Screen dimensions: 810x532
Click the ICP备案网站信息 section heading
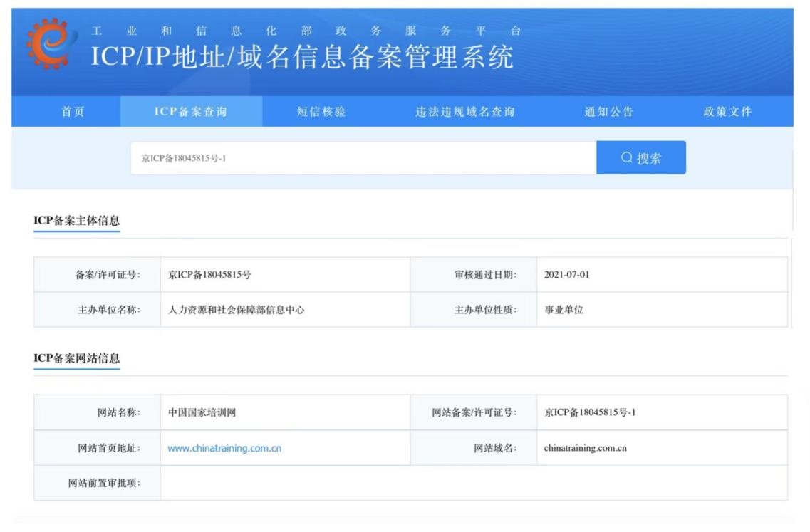(76, 358)
